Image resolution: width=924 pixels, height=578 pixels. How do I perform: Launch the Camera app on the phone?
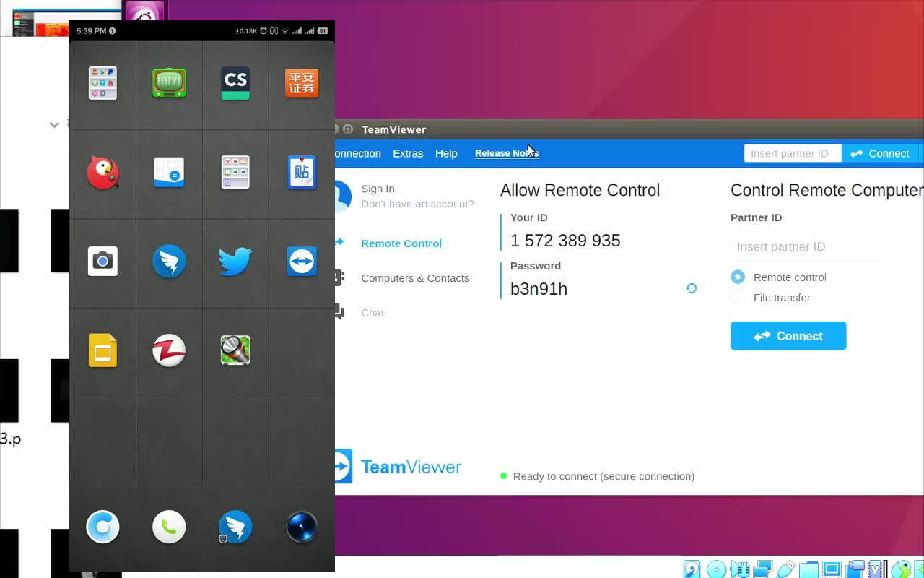103,261
